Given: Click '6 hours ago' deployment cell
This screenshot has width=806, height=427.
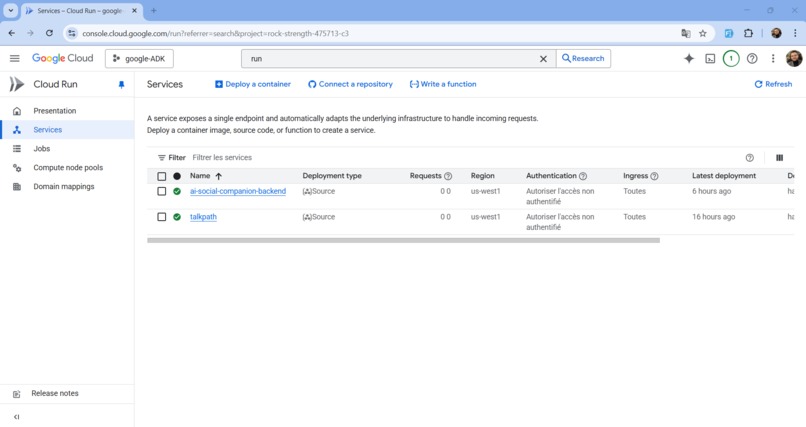Looking at the screenshot, I should (x=711, y=191).
